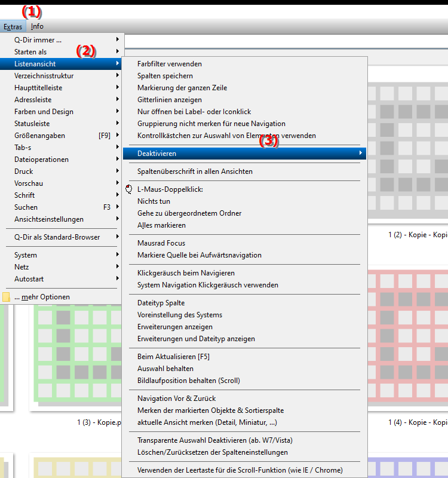Screen dimensions: 448x478
Task: Click the arrow at right of Deaktivieren
Action: coord(361,153)
